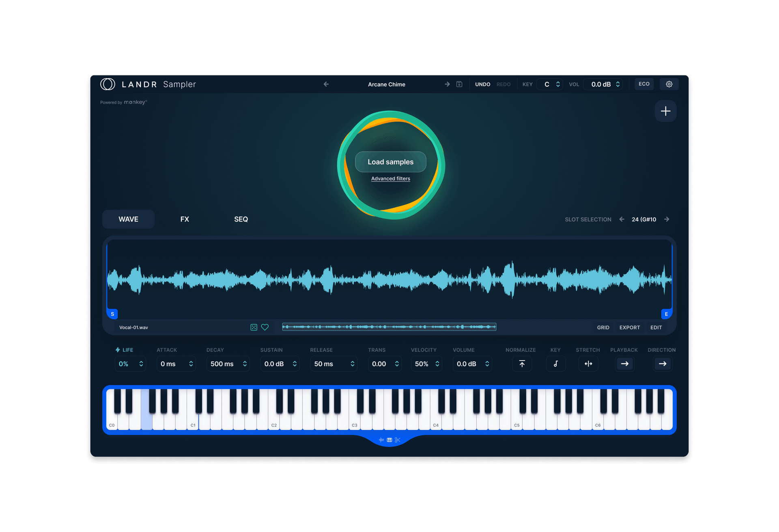Randomize the sample using the dice icon

[254, 327]
